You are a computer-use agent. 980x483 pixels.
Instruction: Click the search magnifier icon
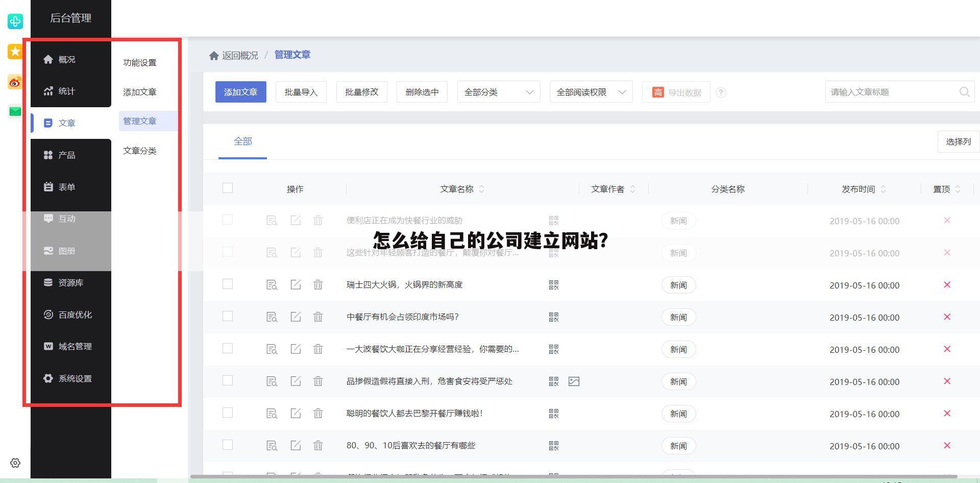[x=964, y=92]
